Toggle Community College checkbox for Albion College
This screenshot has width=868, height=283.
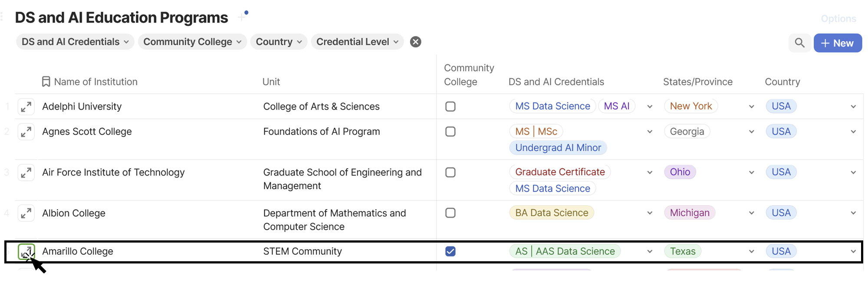(x=450, y=213)
